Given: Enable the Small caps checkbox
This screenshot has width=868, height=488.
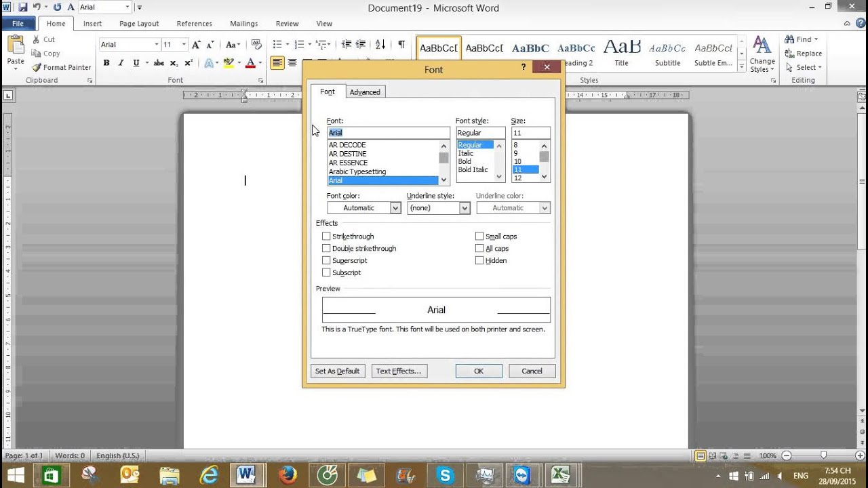Looking at the screenshot, I should click(x=479, y=237).
